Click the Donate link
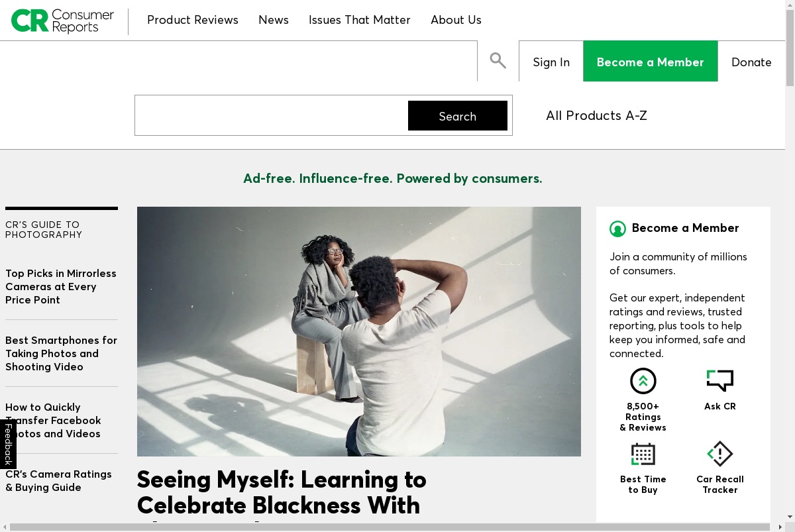Image resolution: width=795 pixels, height=532 pixels. pyautogui.click(x=751, y=62)
